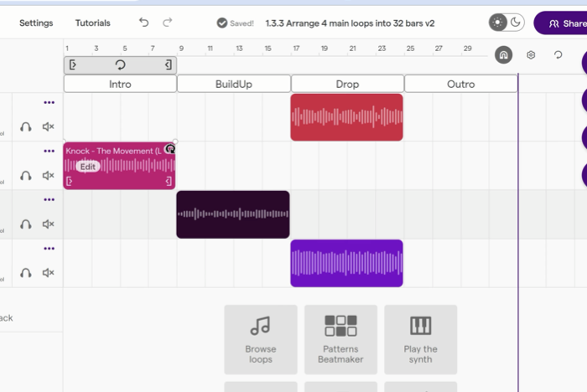Select the Outro section marker
This screenshot has width=587, height=392.
pos(461,84)
